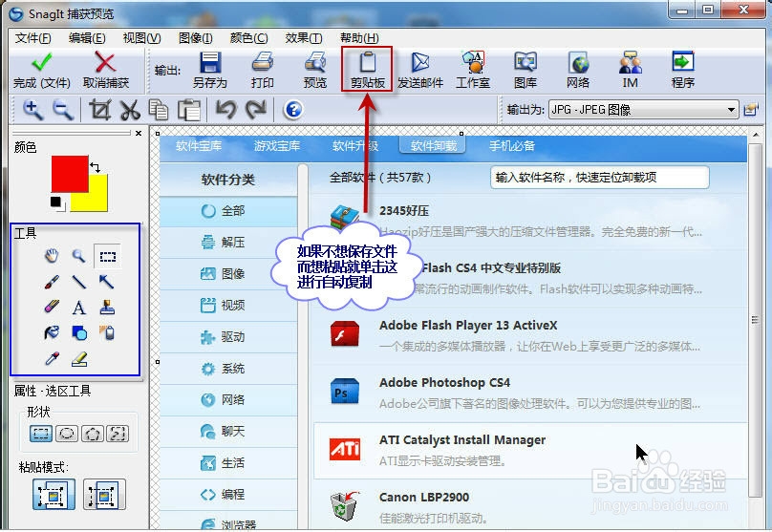The height and width of the screenshot is (532, 772).
Task: Click the Cut scissors icon
Action: tap(130, 110)
